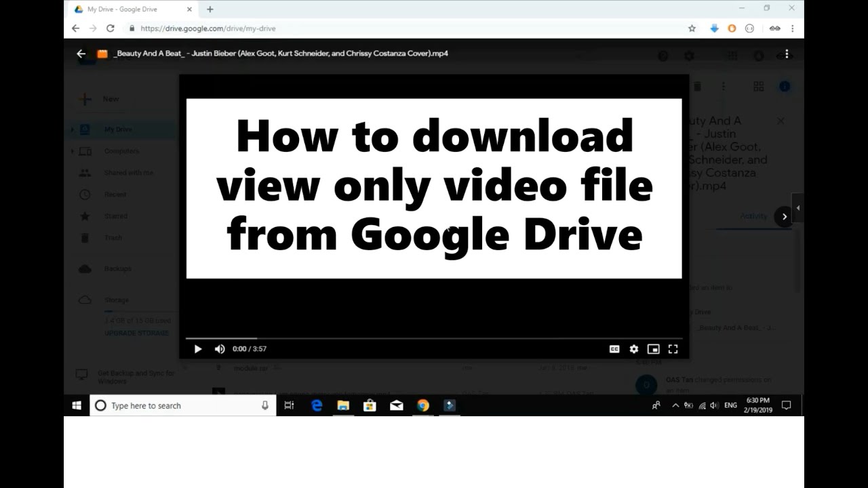Open Starred in the sidebar
This screenshot has height=488, width=868.
[x=116, y=216]
